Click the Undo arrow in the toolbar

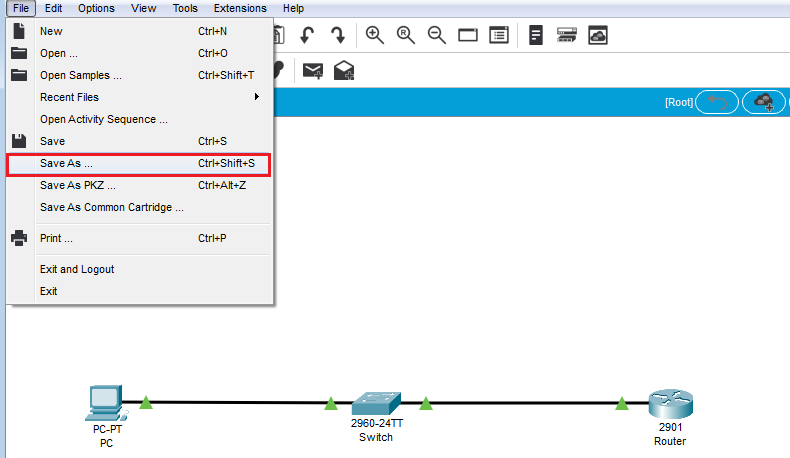(307, 35)
